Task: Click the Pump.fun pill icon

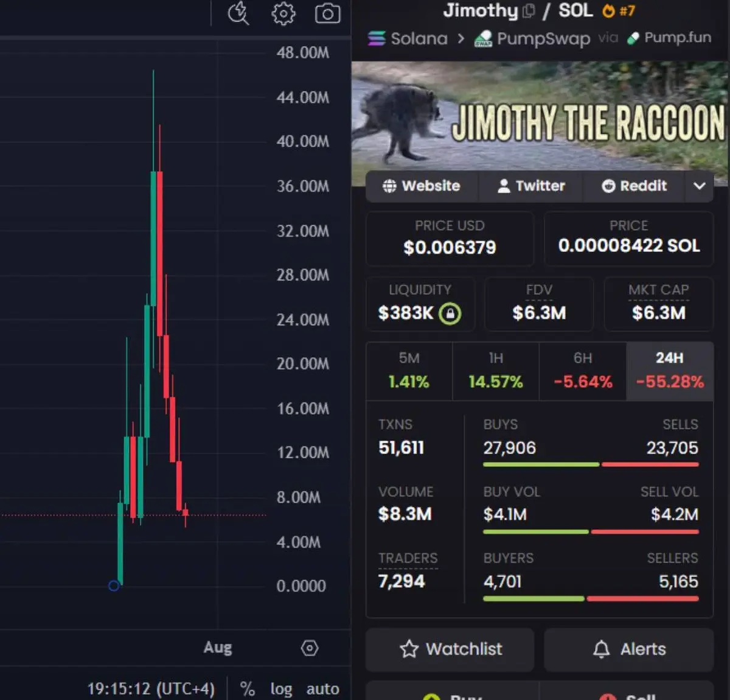Action: (633, 38)
